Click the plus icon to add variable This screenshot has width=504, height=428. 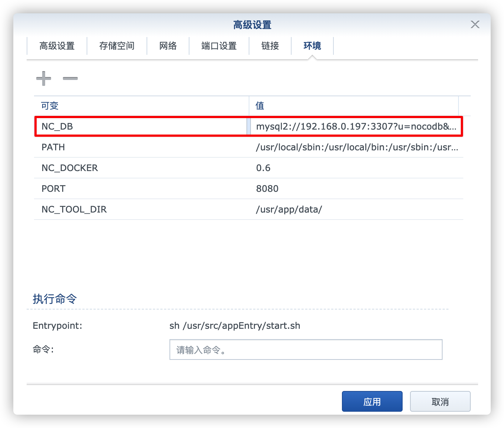pos(44,78)
